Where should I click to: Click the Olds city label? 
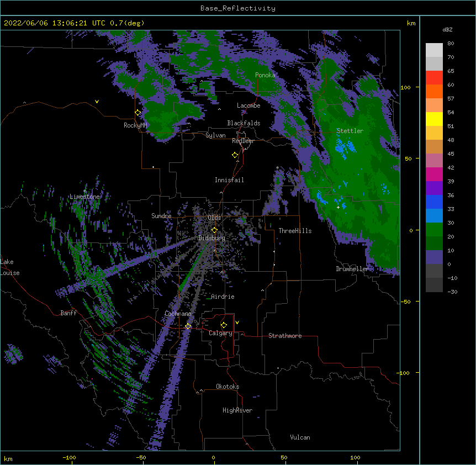tap(214, 218)
